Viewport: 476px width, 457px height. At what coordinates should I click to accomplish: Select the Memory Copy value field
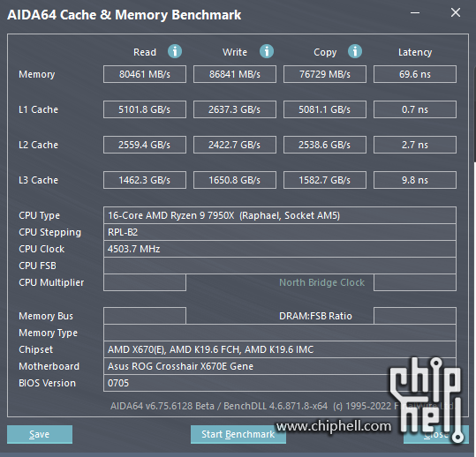click(325, 74)
